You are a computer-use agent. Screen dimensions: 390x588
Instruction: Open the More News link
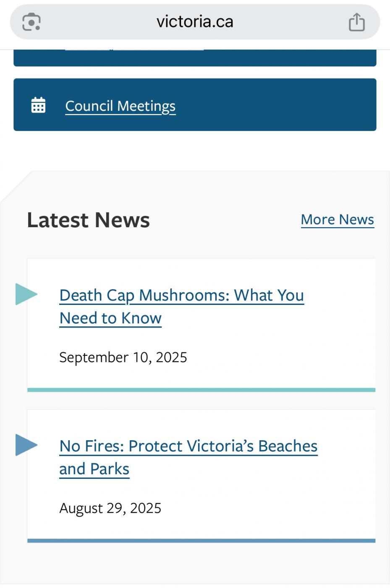(337, 220)
